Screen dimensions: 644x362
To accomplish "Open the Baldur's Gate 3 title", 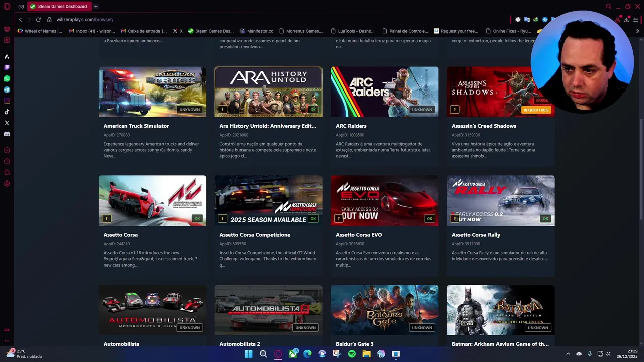I will click(x=355, y=344).
